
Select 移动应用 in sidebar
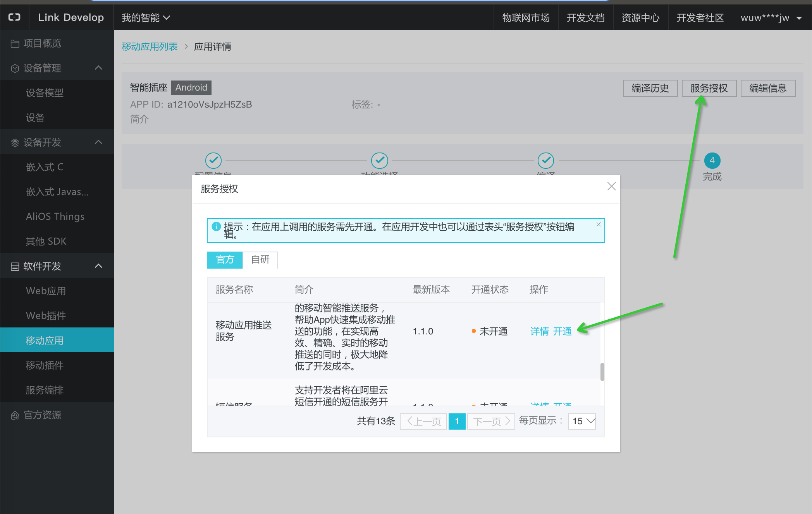tap(57, 341)
